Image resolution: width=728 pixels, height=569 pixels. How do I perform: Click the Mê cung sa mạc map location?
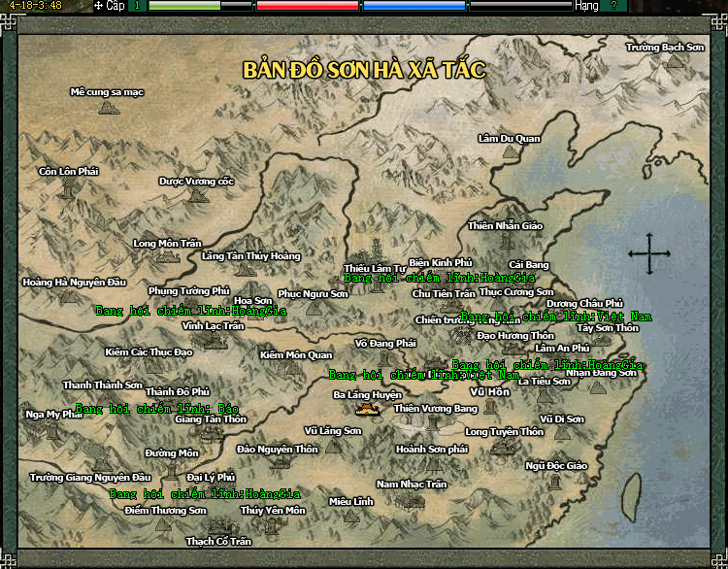point(107,93)
